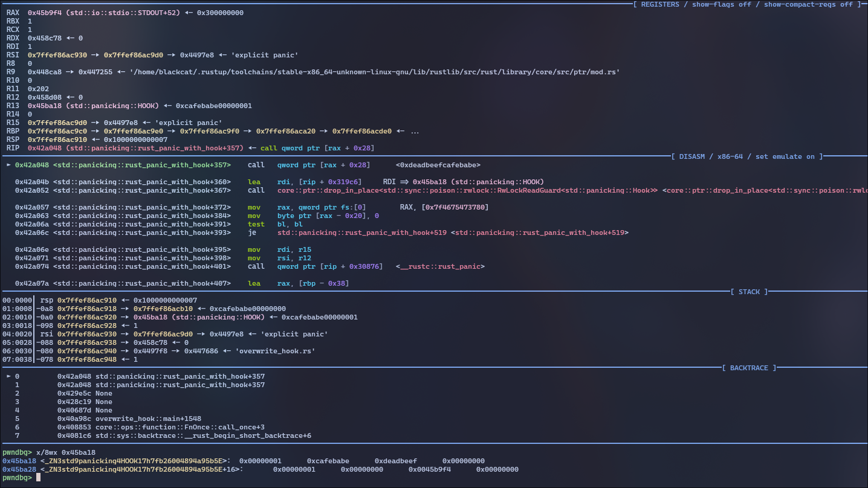Click the current-instruction arrow in the DISASM pane
Image resolution: width=868 pixels, height=488 pixels.
[8, 165]
